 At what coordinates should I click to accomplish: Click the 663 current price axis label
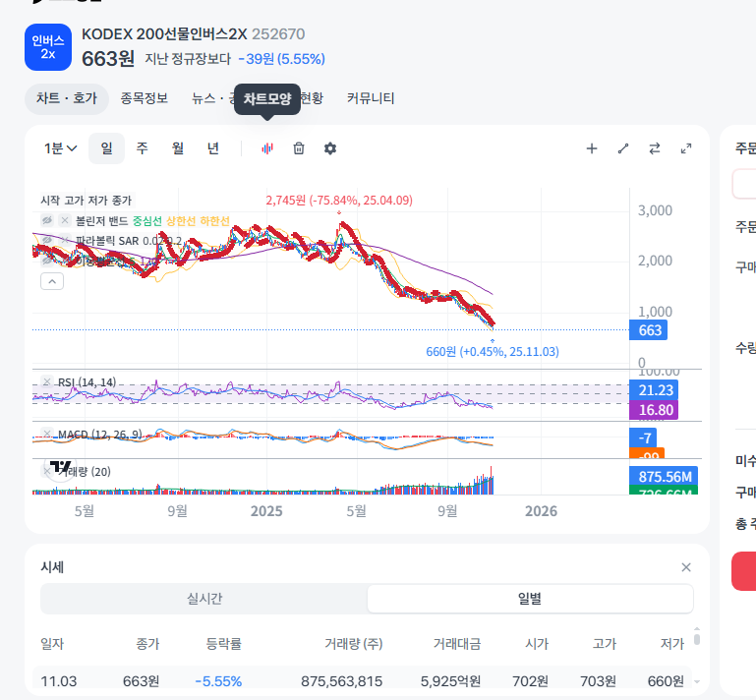click(x=649, y=330)
